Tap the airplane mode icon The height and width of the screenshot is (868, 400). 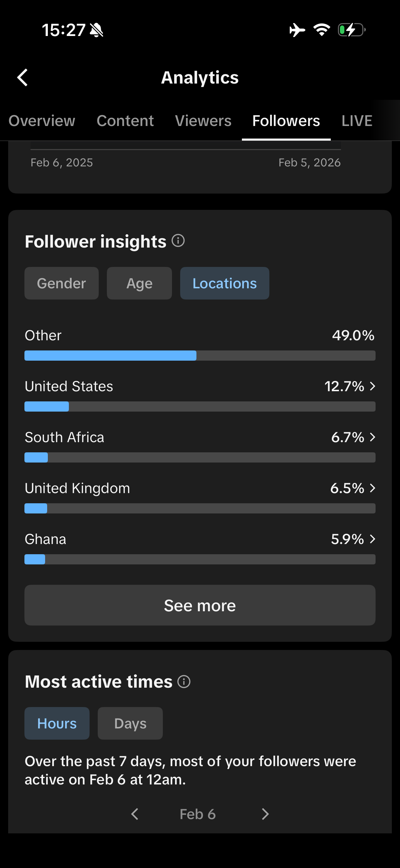[297, 30]
